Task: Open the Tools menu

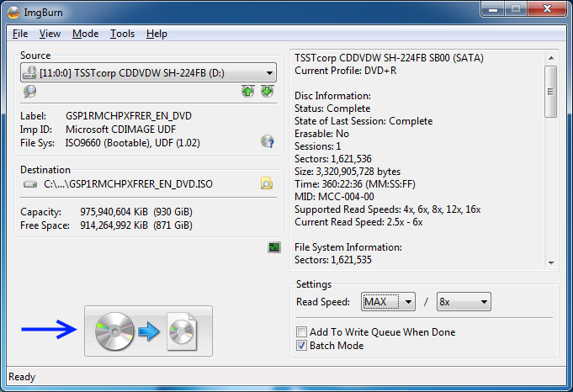Action: point(122,34)
